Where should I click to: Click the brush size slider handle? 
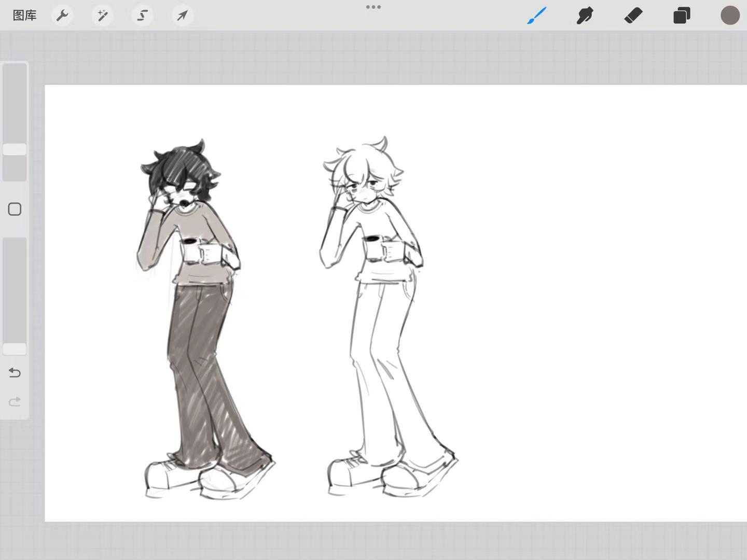point(15,149)
